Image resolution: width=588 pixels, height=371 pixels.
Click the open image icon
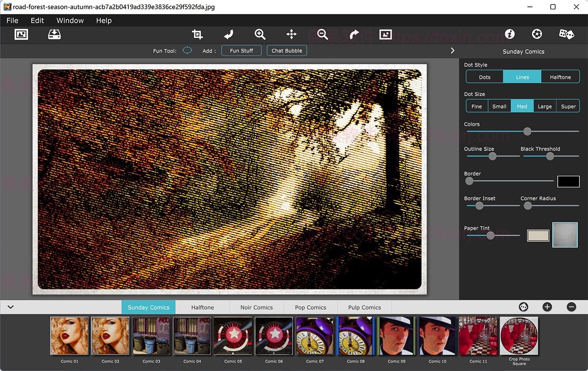coord(21,34)
